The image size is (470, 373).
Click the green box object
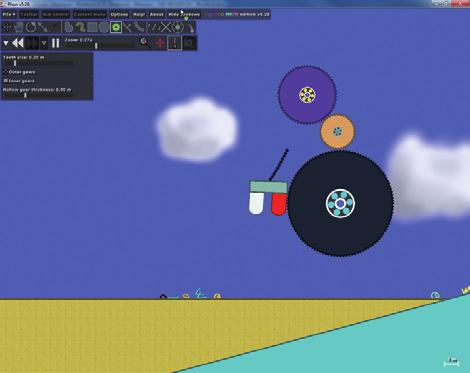[268, 187]
